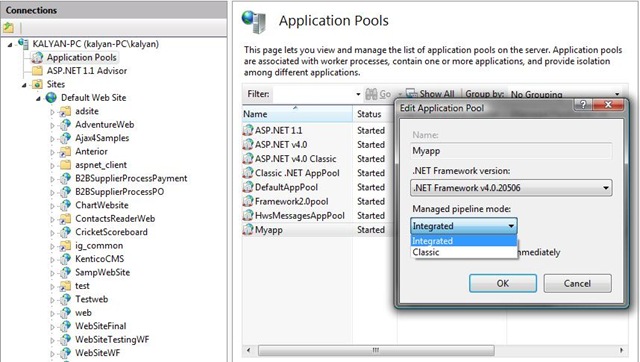Viewport: 640px width, 362px height.
Task: Click the Ajax4Samples application icon
Action: tap(65, 138)
